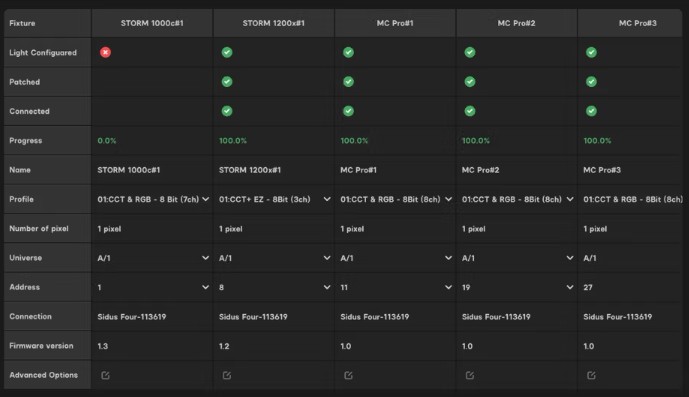The height and width of the screenshot is (397, 689).
Task: Click Light Configured checkmark for STORM 1200x#1
Action: [227, 52]
